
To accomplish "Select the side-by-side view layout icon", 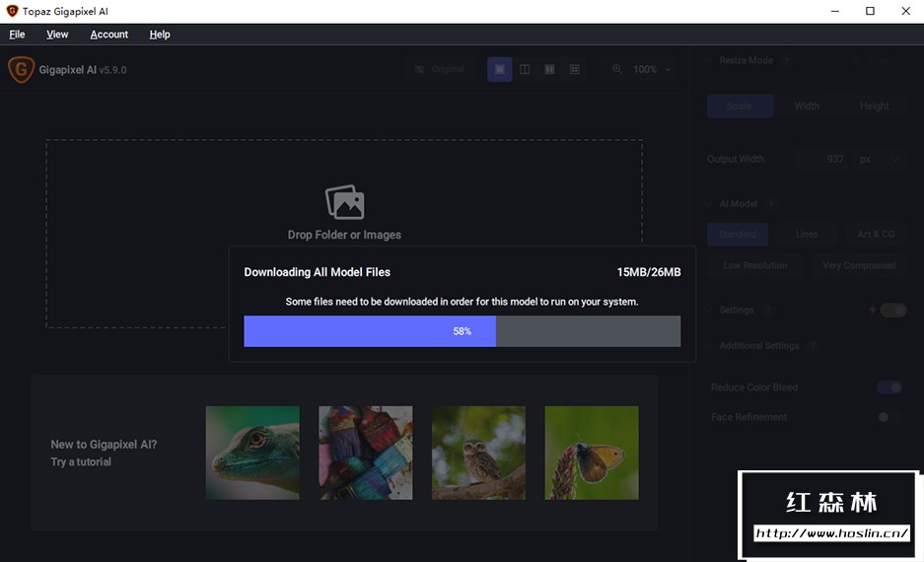I will pyautogui.click(x=549, y=70).
